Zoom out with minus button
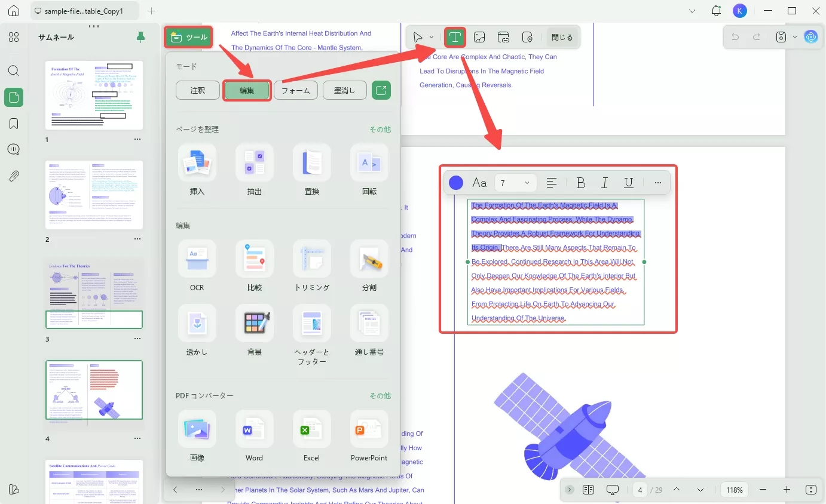Image resolution: width=826 pixels, height=504 pixels. [x=763, y=490]
